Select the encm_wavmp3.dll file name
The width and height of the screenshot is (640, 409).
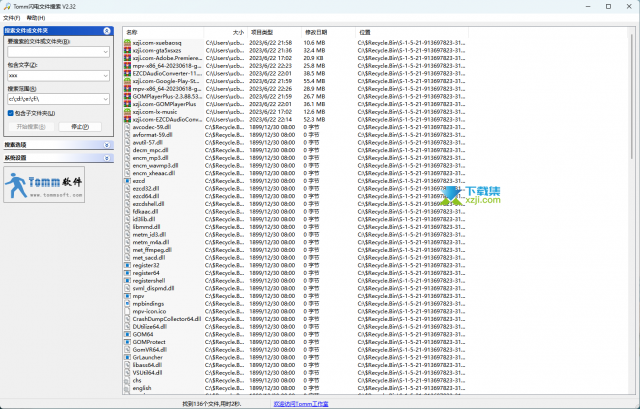pyautogui.click(x=155, y=166)
